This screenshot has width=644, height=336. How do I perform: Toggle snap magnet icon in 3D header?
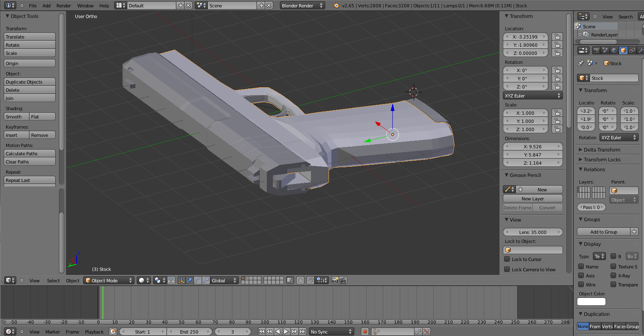[x=311, y=280]
